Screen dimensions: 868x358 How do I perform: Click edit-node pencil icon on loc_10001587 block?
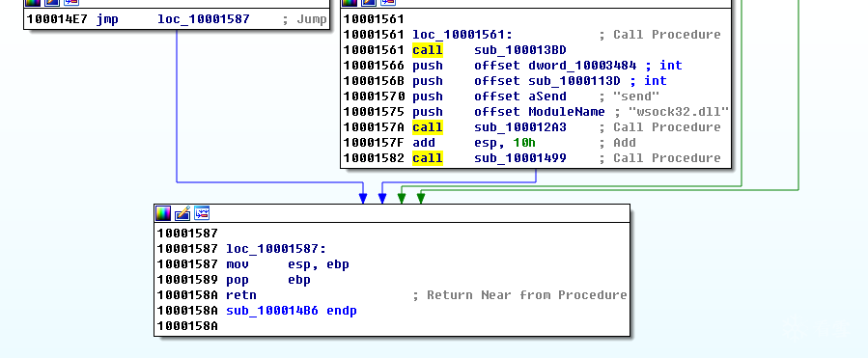pyautogui.click(x=182, y=213)
